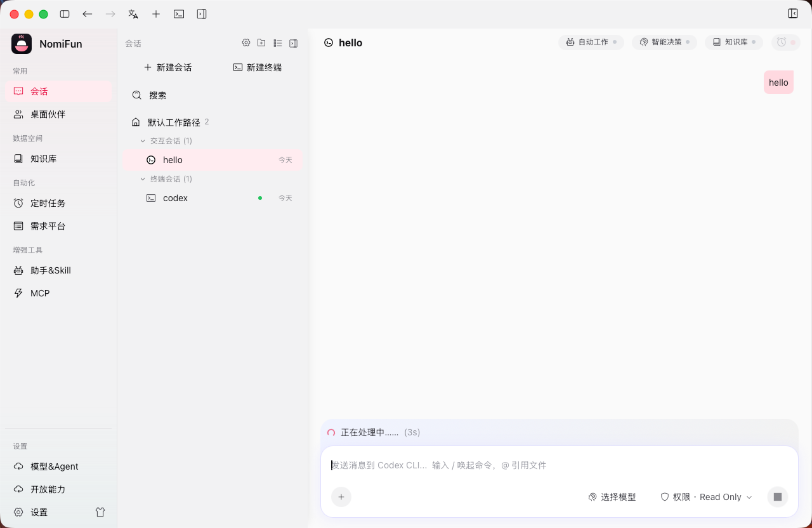Click the message input field
812x528 pixels.
(x=559, y=465)
